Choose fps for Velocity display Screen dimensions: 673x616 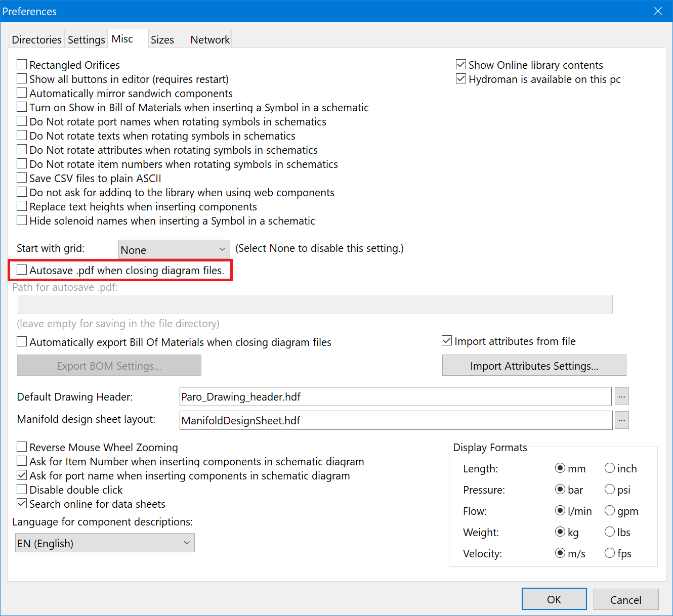[610, 553]
